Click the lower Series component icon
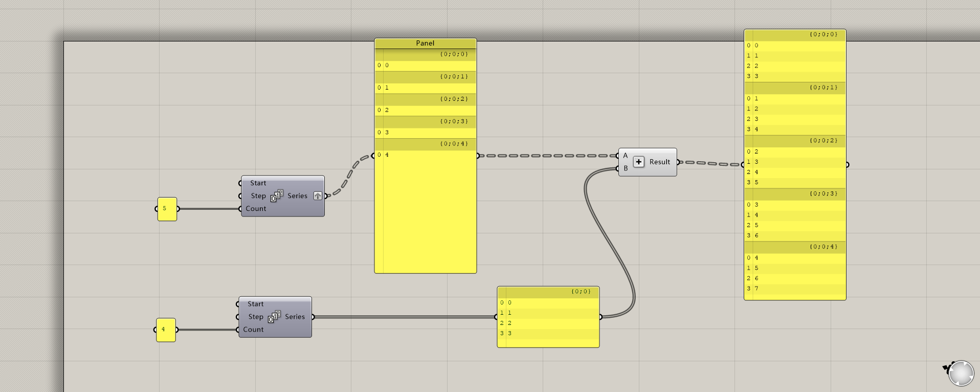 274,317
